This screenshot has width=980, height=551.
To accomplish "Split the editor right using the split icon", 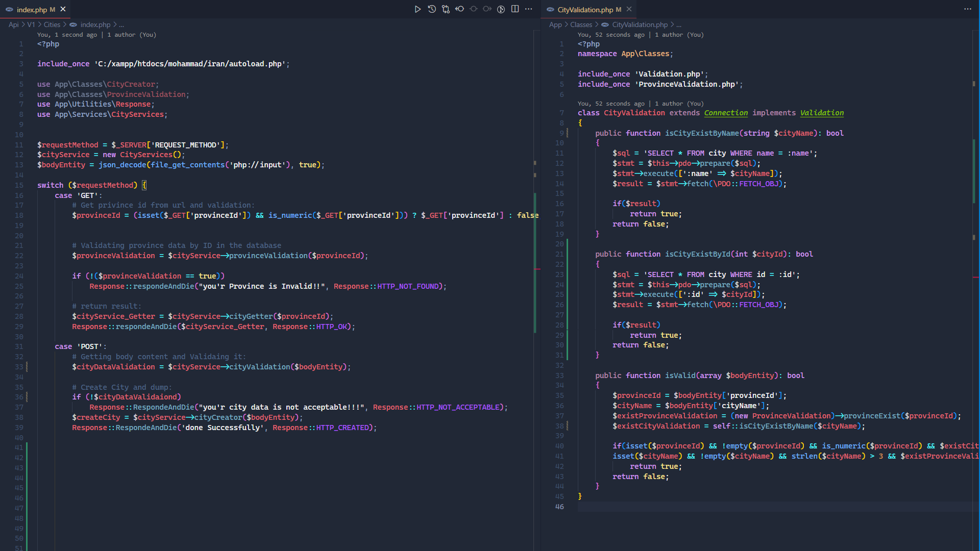I will coord(515,9).
